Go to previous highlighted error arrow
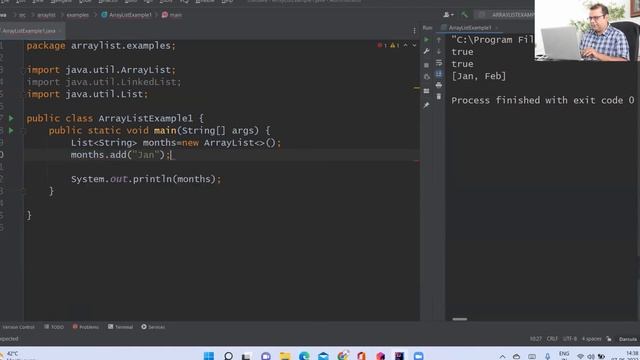This screenshot has width=640, height=360. pos(406,45)
